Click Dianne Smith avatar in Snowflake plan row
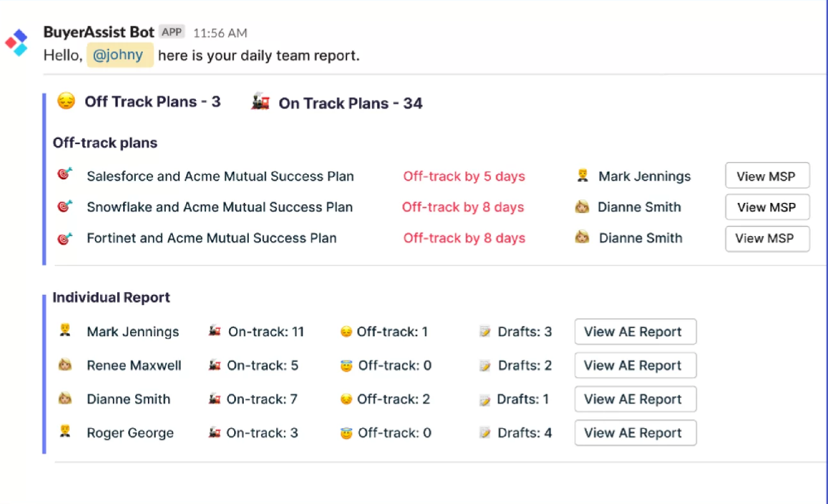828x504 pixels. point(582,206)
